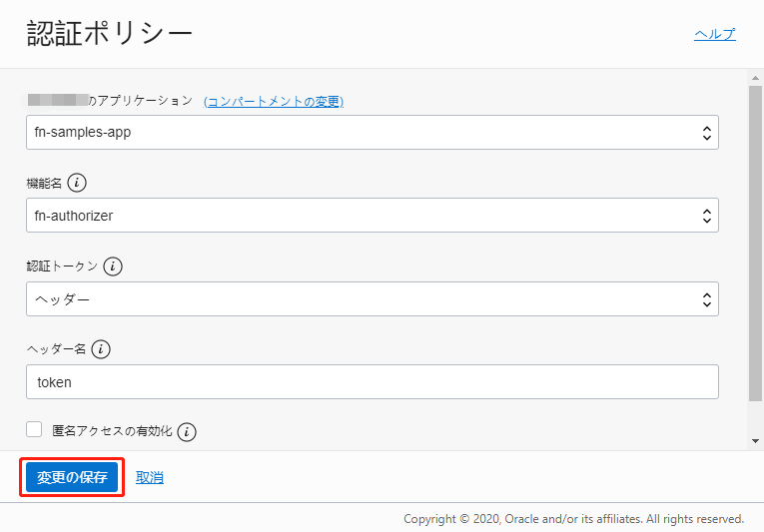Open the ヘッダー authentication token dropdown
764x532 pixels.
(372, 298)
